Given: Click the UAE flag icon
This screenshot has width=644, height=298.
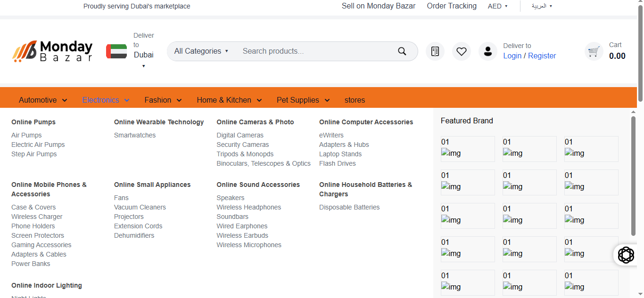Looking at the screenshot, I should tap(116, 51).
